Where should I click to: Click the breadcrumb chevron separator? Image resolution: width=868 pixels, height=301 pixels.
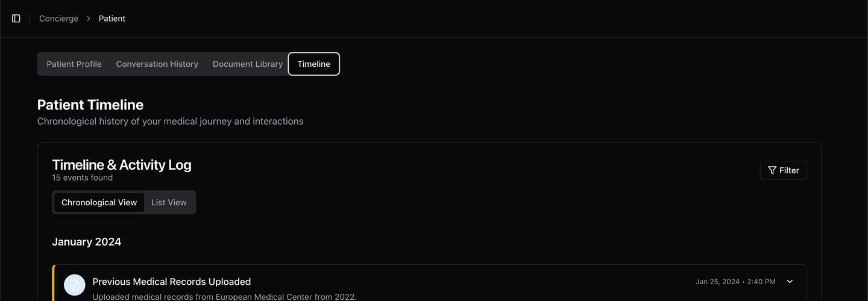pos(89,19)
